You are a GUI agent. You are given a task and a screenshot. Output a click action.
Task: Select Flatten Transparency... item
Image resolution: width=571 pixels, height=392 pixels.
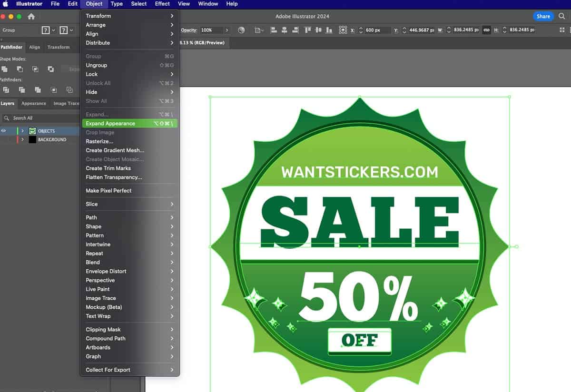click(129, 177)
